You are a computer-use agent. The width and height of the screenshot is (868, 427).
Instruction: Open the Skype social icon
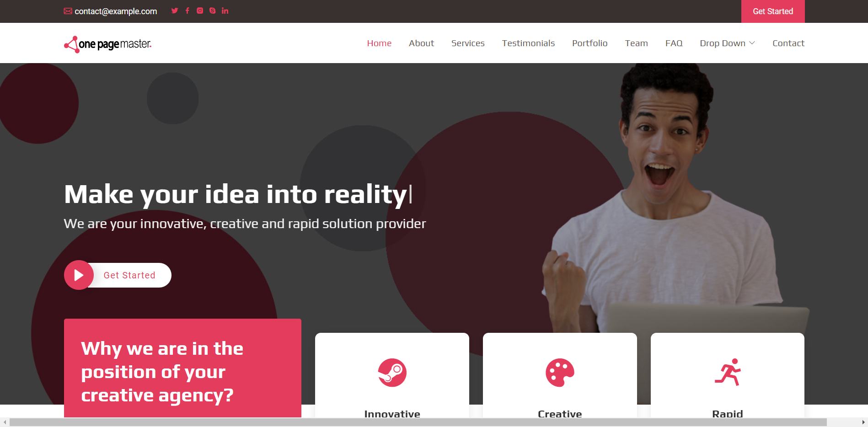(x=212, y=11)
